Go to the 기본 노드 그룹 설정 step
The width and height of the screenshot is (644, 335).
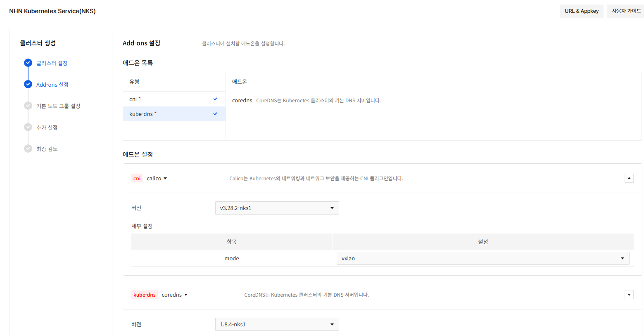[58, 106]
